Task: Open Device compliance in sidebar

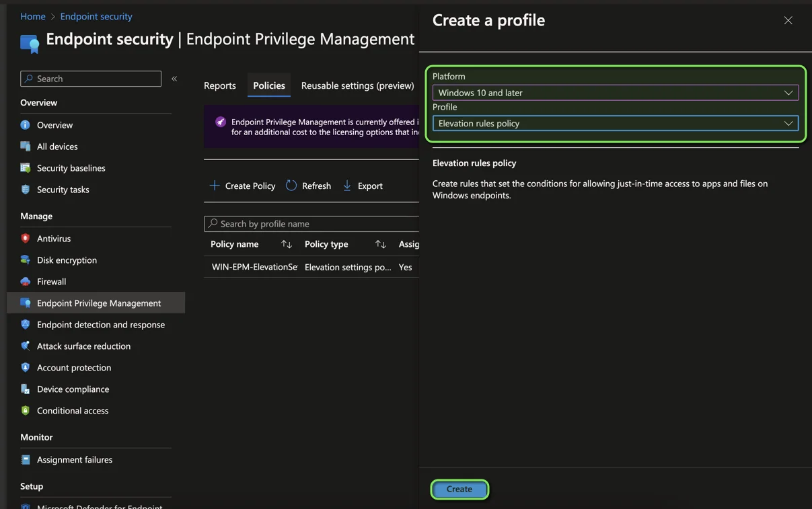Action: 73,389
